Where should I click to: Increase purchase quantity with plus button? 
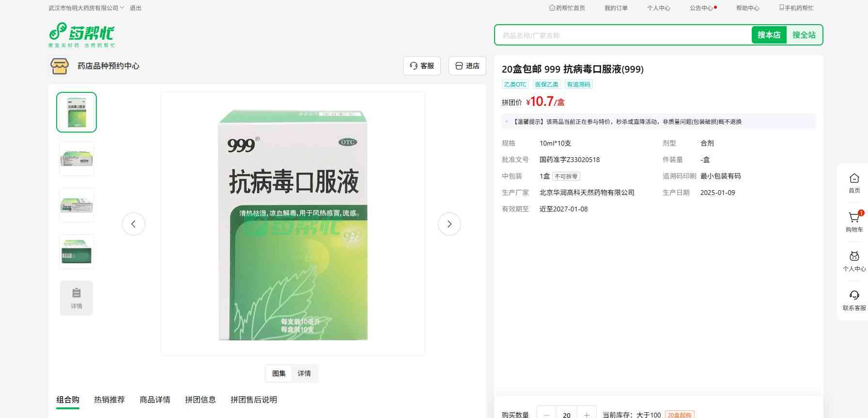(587, 415)
